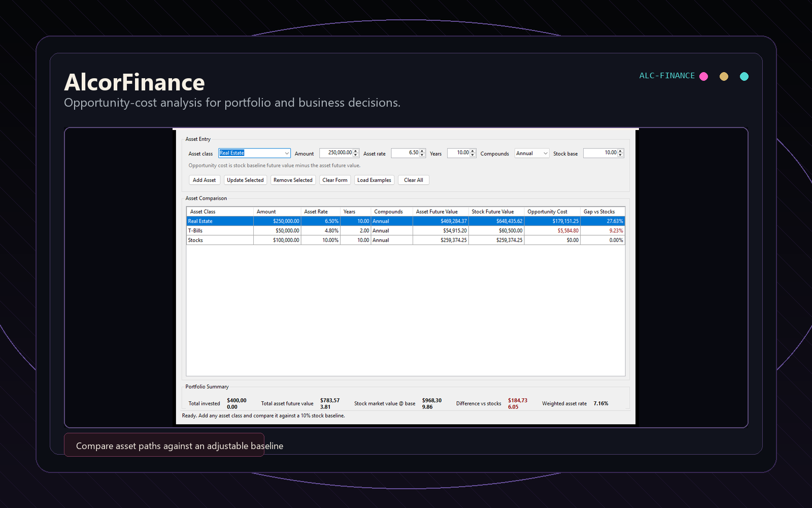Increase the Amount with spinner up arrow
812x508 pixels.
[x=356, y=151]
